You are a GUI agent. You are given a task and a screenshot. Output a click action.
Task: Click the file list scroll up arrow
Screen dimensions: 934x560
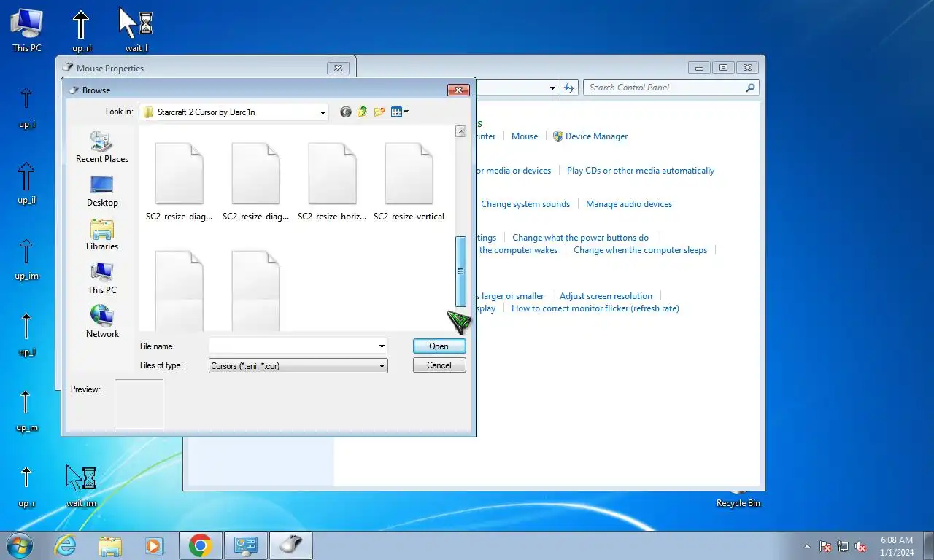[x=460, y=131]
